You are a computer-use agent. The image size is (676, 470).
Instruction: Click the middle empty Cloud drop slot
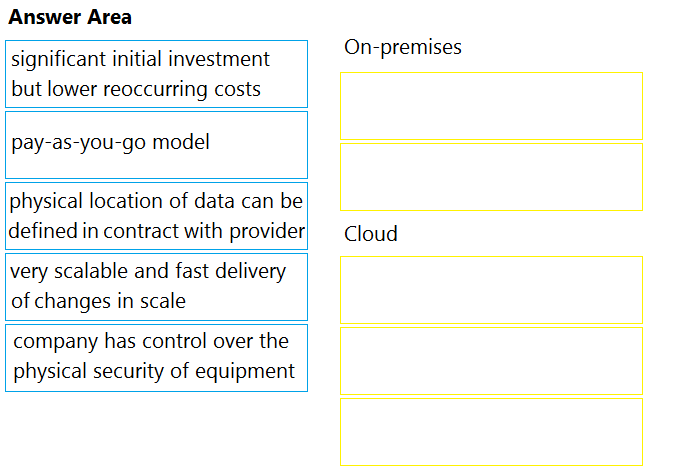491,361
